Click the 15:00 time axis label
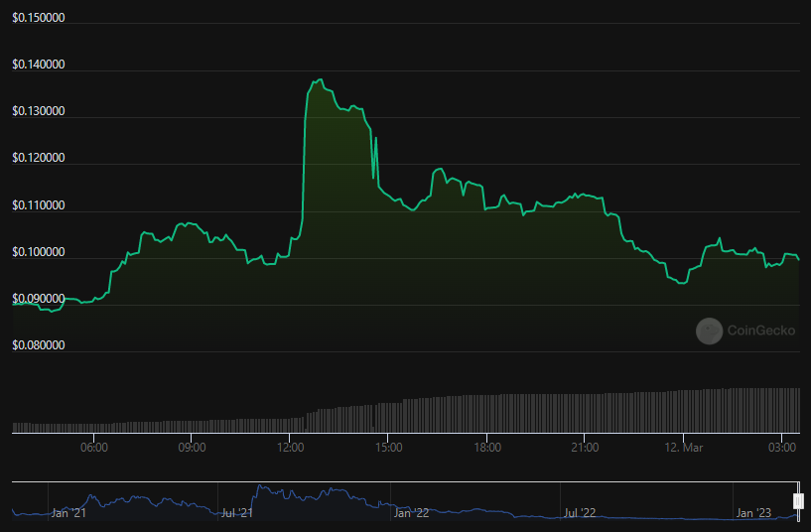The width and height of the screenshot is (811, 532). [388, 448]
